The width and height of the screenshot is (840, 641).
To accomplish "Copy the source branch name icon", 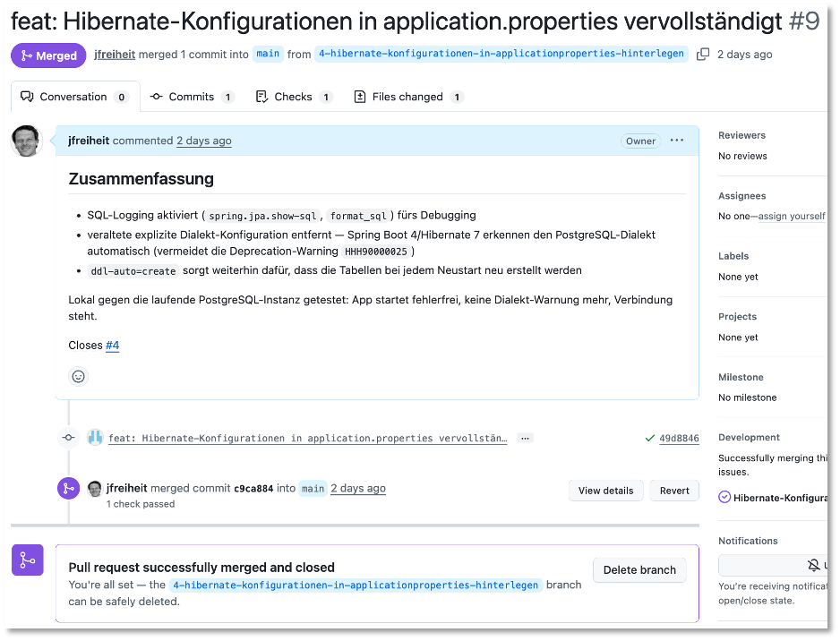I will click(x=702, y=54).
